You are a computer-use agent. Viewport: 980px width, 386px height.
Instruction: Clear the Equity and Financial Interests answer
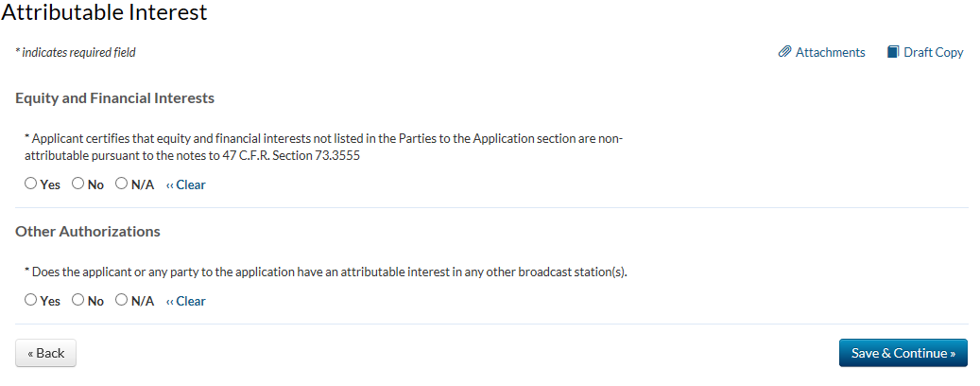pyautogui.click(x=186, y=185)
